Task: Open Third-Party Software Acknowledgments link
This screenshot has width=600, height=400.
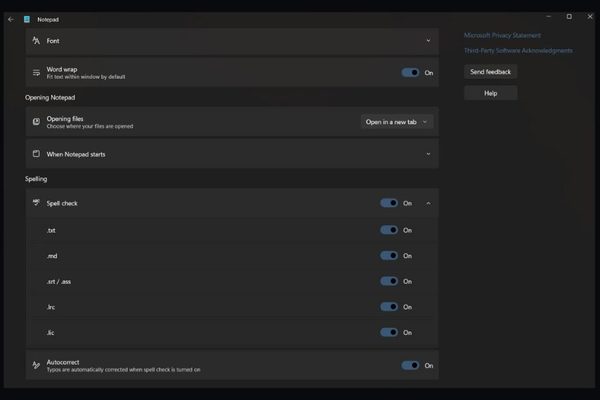Action: (x=518, y=51)
